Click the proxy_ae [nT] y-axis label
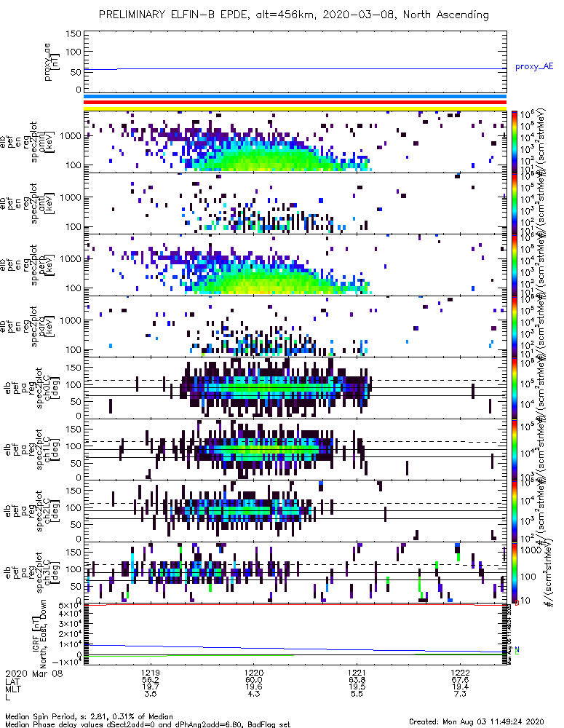The image size is (564, 728). (52, 62)
